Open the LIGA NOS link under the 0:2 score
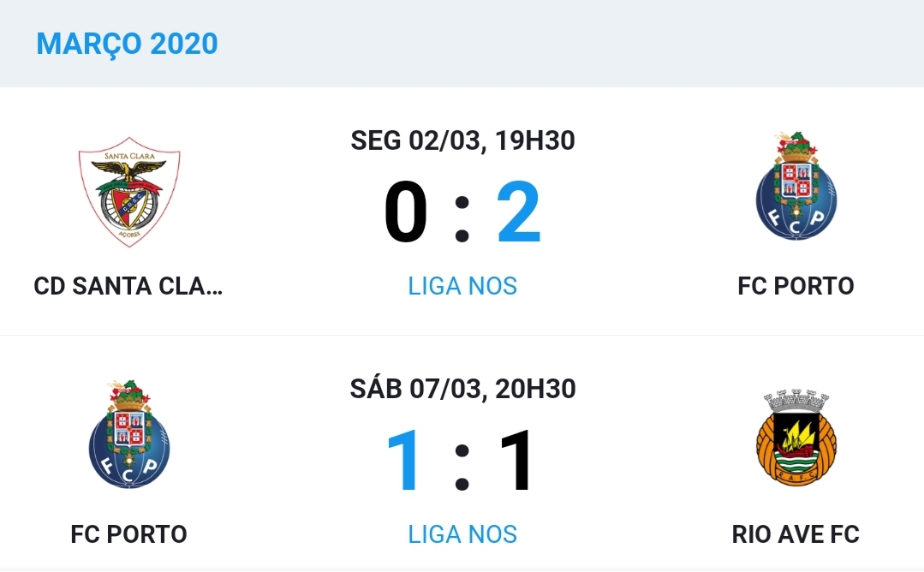This screenshot has width=924, height=572. (x=462, y=286)
